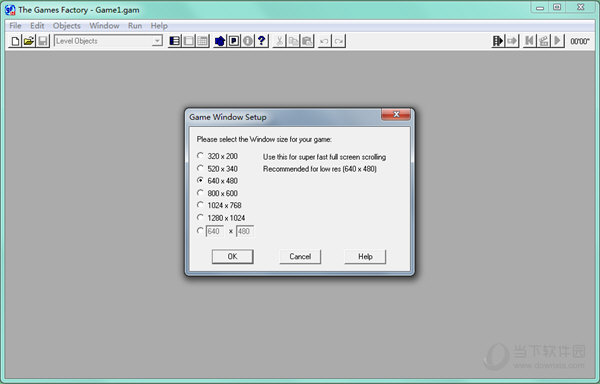Click the gray info circle icon
600x384 pixels.
248,41
